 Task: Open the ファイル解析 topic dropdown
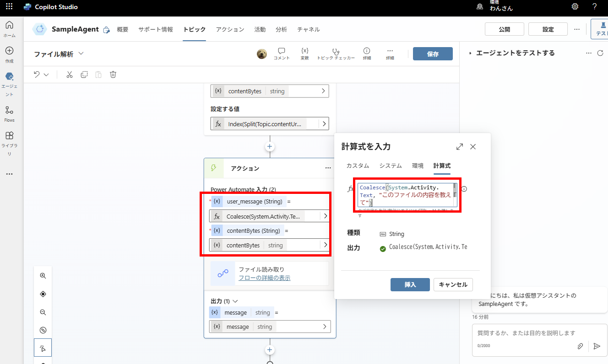click(81, 53)
